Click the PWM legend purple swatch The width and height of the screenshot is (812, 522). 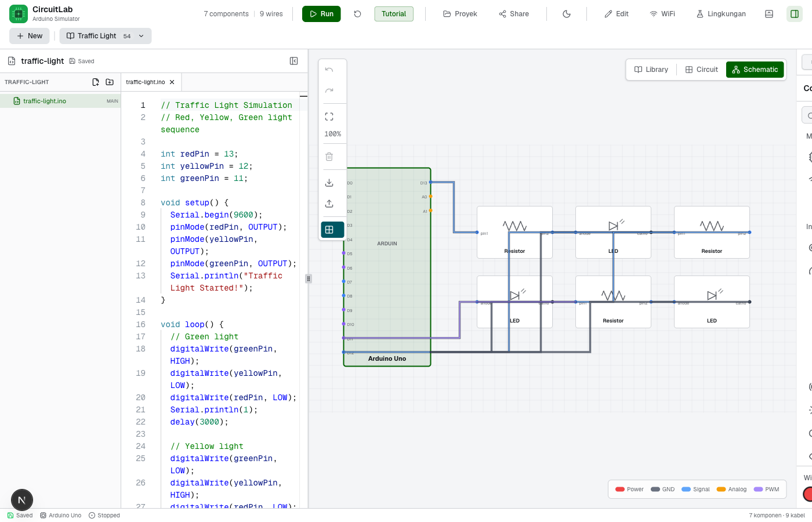pyautogui.click(x=758, y=490)
